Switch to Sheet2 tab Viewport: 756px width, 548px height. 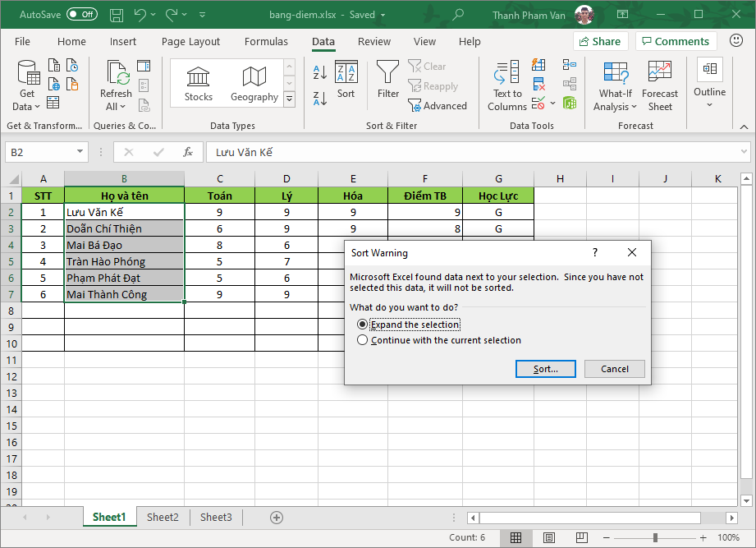pos(163,517)
